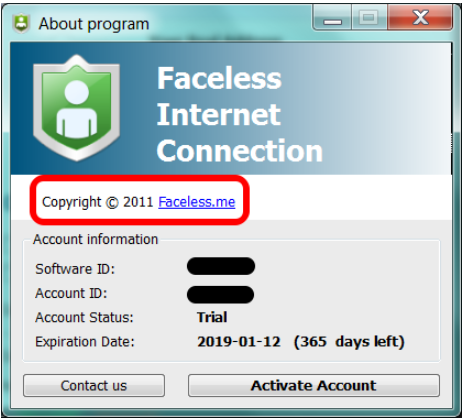Click the large green shield logo
463x420 pixels.
(77, 108)
